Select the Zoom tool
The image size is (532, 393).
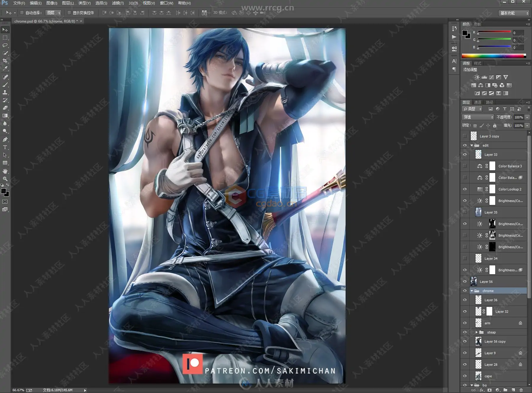5,179
